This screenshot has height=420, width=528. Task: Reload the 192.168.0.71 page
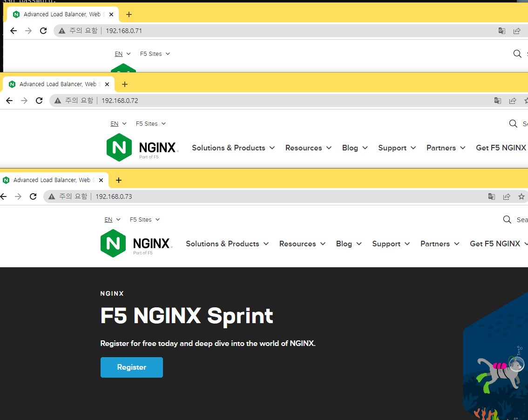[43, 31]
